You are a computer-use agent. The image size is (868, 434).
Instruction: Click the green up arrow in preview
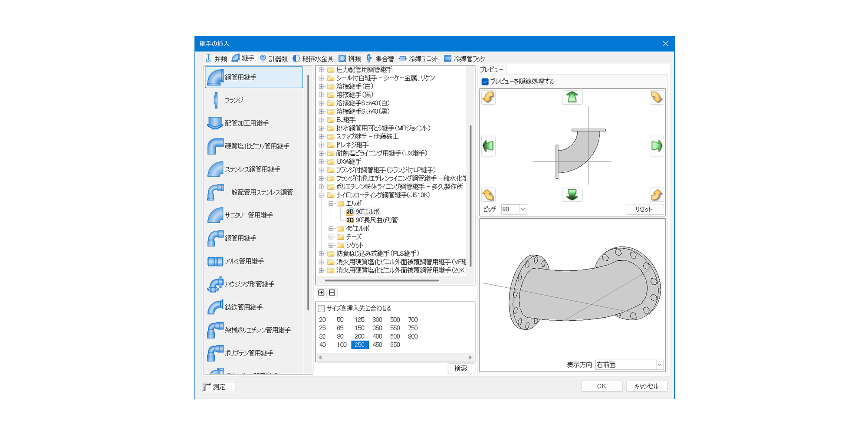tap(572, 97)
